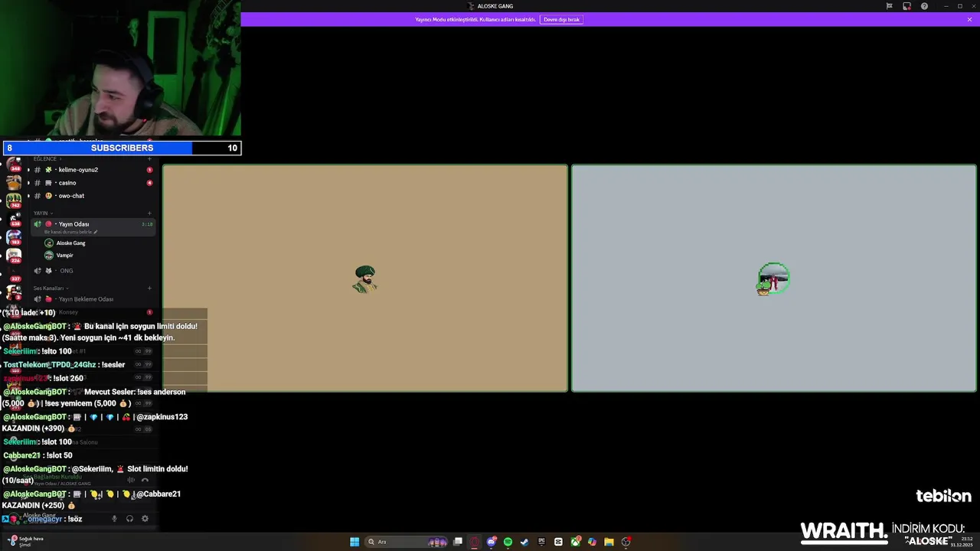Open server icon with 337 badge
The width and height of the screenshot is (980, 551).
point(14,275)
